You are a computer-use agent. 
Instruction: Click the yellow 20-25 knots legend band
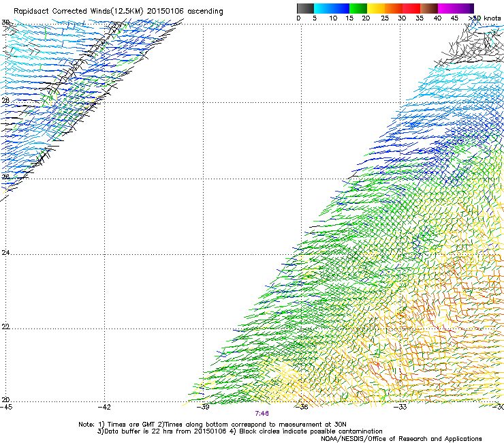pos(376,8)
